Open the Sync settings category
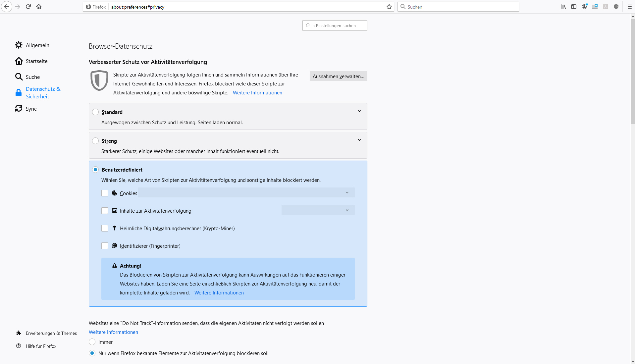 [31, 109]
